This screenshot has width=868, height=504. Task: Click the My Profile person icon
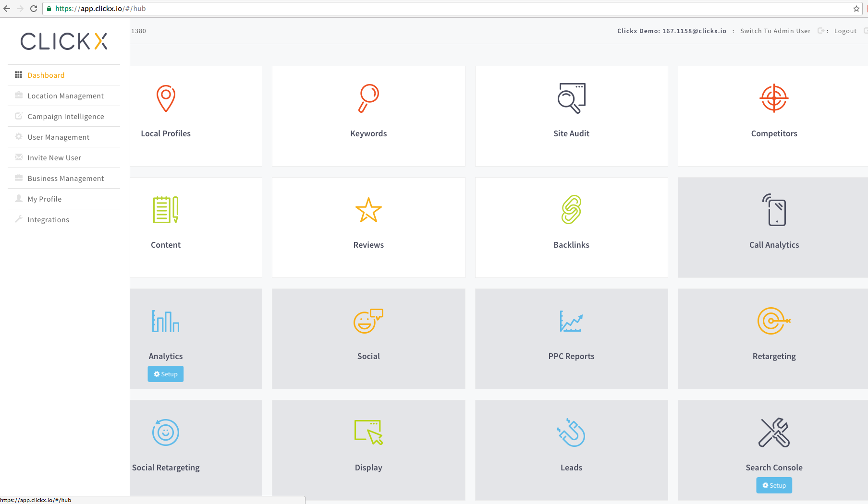[x=19, y=198]
